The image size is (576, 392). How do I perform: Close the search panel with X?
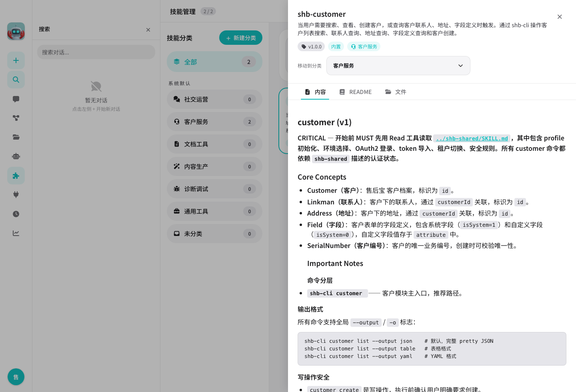coord(148,30)
